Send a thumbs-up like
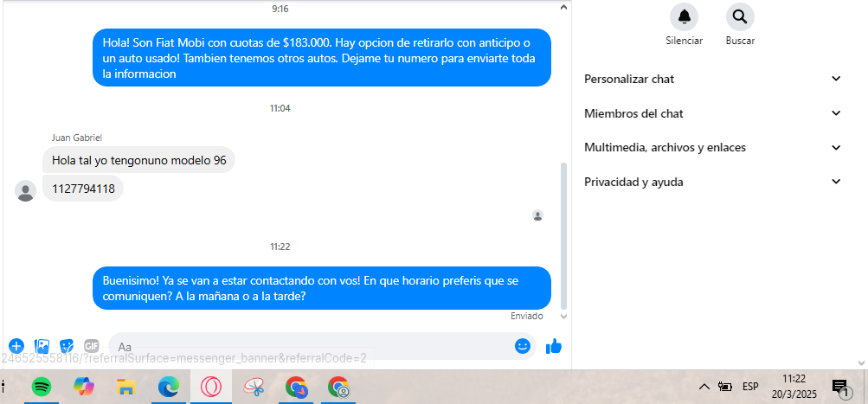 point(554,346)
